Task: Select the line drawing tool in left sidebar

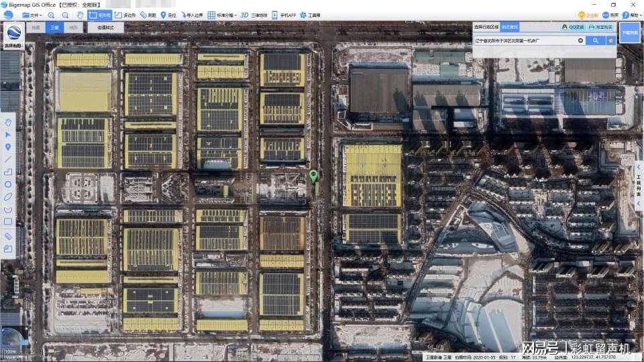Action: pos(8,159)
